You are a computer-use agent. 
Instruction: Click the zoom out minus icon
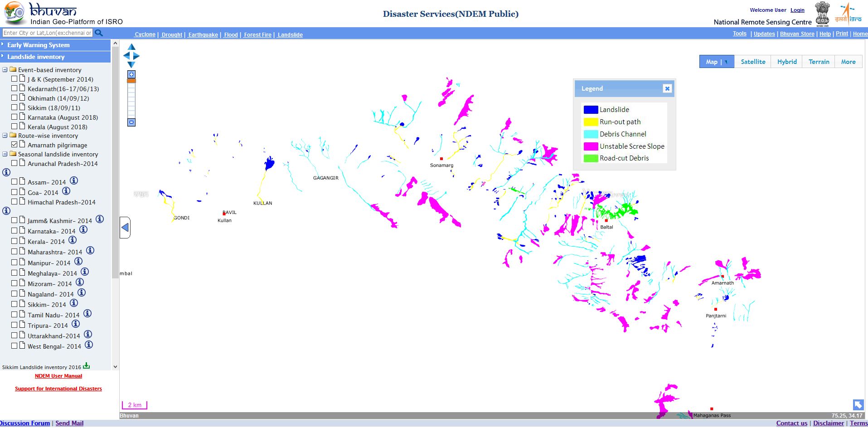(131, 122)
